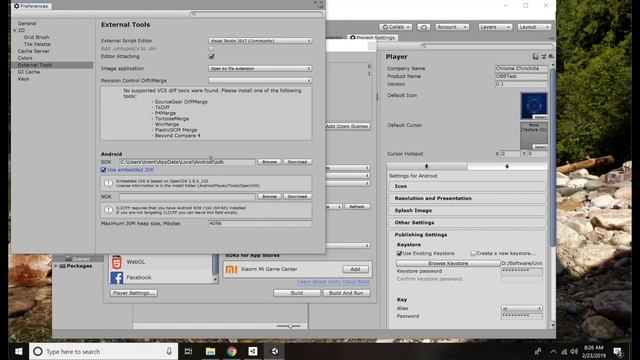640x360 pixels.
Task: Switch to the Unity editor taskbar icon
Action: click(x=275, y=351)
